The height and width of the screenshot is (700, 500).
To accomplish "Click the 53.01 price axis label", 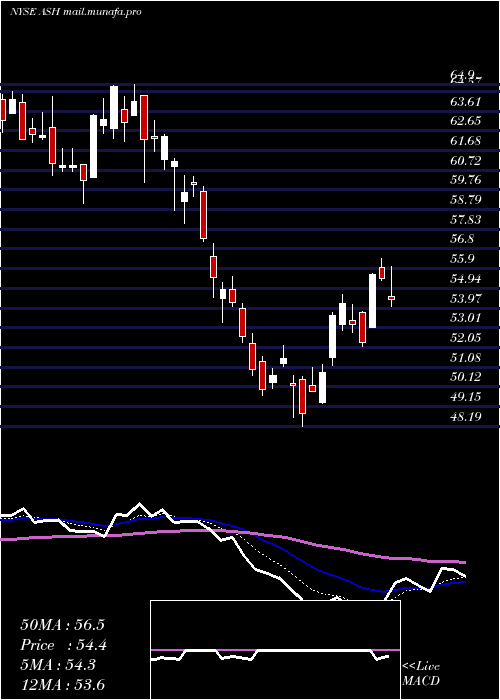I will coord(466,318).
